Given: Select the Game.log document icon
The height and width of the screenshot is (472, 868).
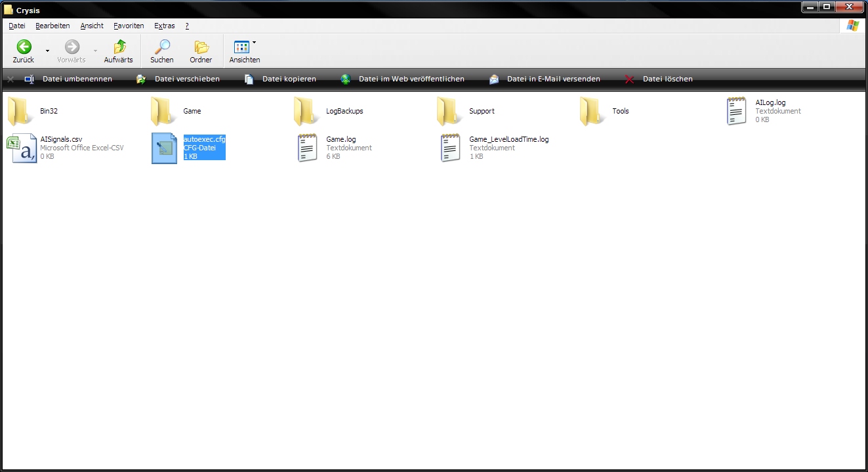Looking at the screenshot, I should 308,148.
